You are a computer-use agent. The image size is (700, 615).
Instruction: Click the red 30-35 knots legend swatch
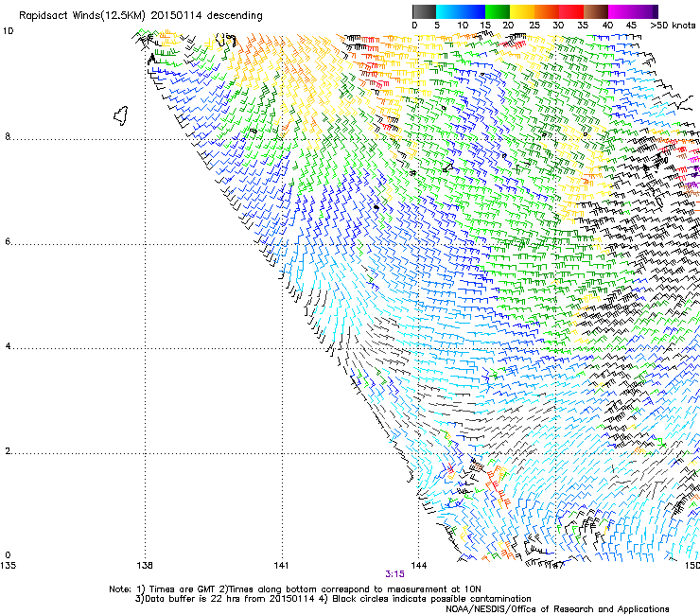coord(571,11)
